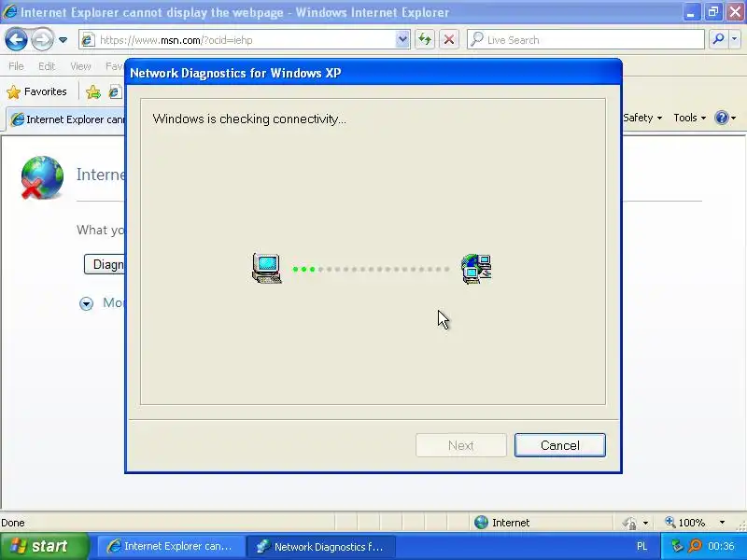The image size is (747, 560).
Task: Click the Internet Explorer logo in title bar
Action: pos(9,11)
